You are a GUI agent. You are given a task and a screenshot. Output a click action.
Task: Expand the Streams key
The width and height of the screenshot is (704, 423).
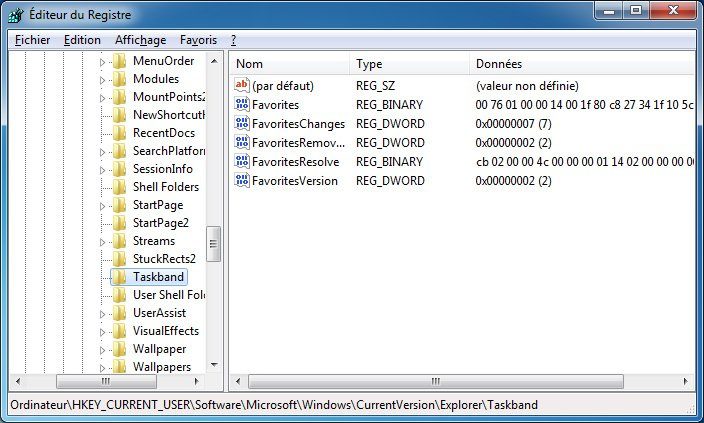tap(102, 242)
